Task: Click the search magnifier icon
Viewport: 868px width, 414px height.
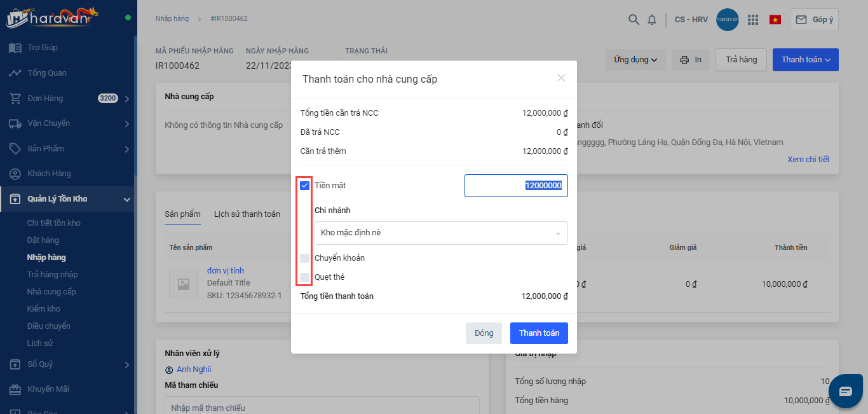Action: point(634,20)
